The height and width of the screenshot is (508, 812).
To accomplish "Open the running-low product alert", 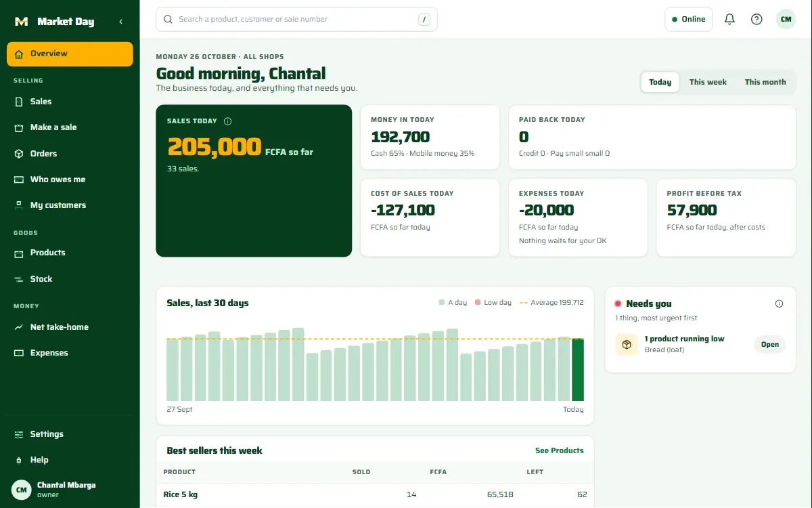I will [770, 344].
